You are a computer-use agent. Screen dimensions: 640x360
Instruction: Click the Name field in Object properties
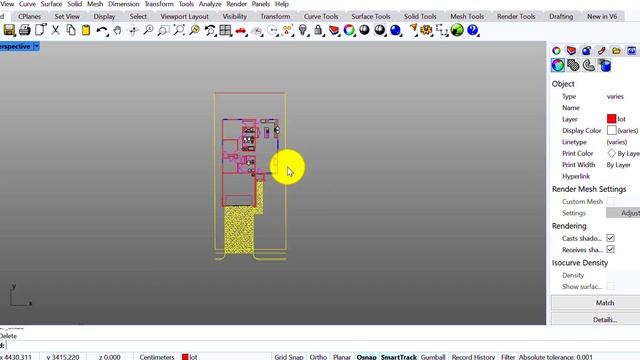click(x=622, y=108)
